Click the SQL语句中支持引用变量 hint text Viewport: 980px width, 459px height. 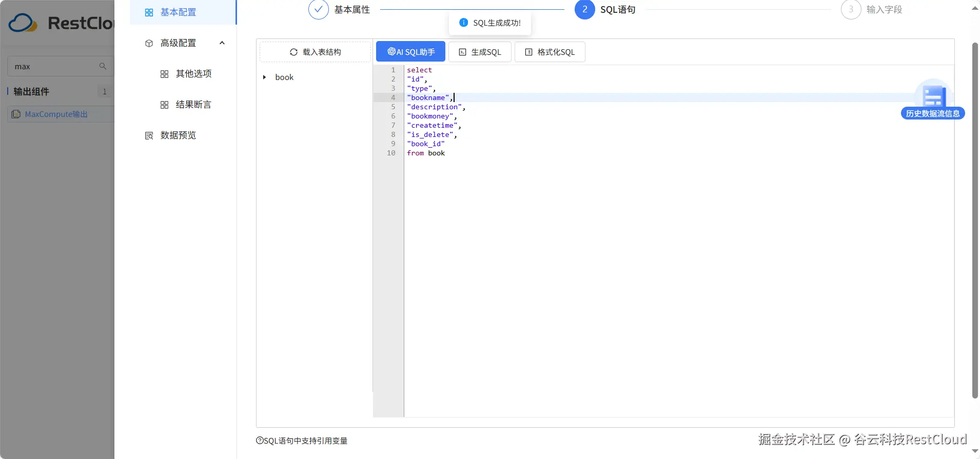point(305,441)
